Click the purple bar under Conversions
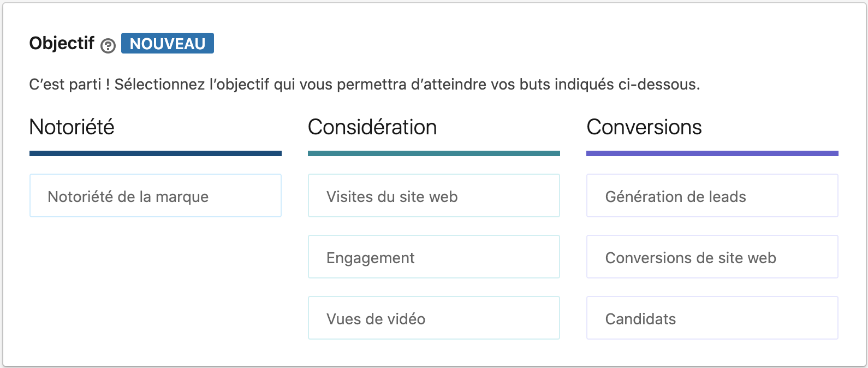This screenshot has width=868, height=368. pyautogui.click(x=712, y=153)
